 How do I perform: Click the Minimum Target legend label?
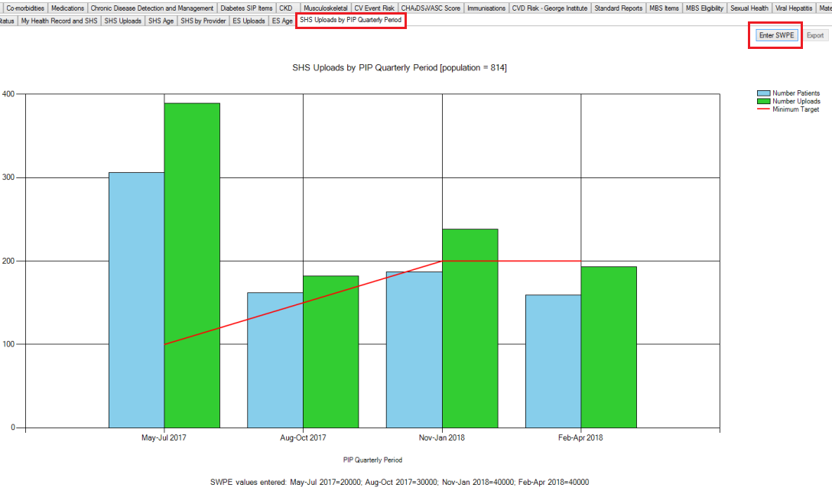tap(796, 109)
